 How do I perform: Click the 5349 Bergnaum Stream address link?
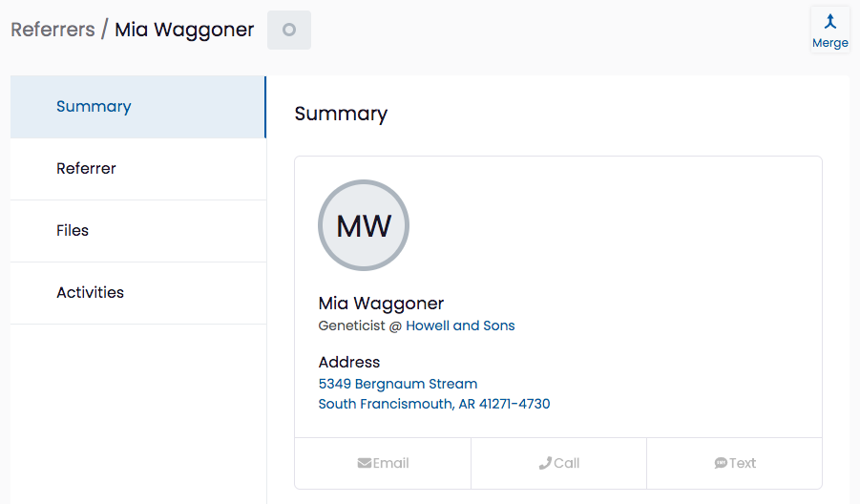[x=398, y=384]
